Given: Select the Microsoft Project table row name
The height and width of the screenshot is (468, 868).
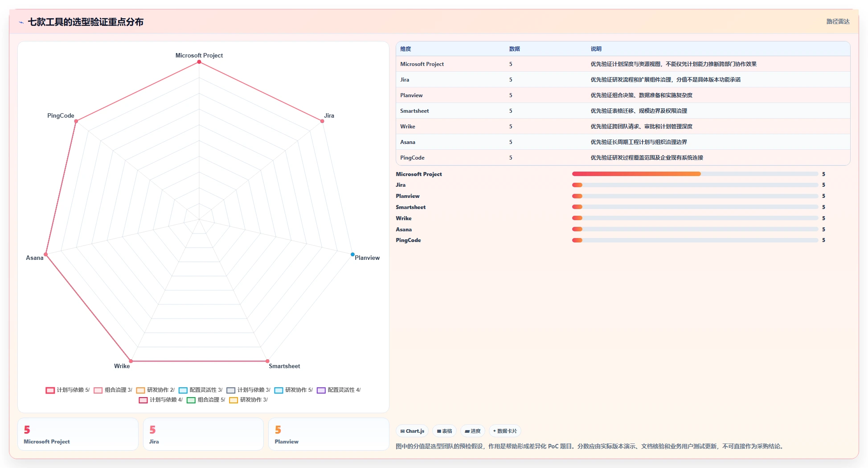Looking at the screenshot, I should [x=422, y=64].
